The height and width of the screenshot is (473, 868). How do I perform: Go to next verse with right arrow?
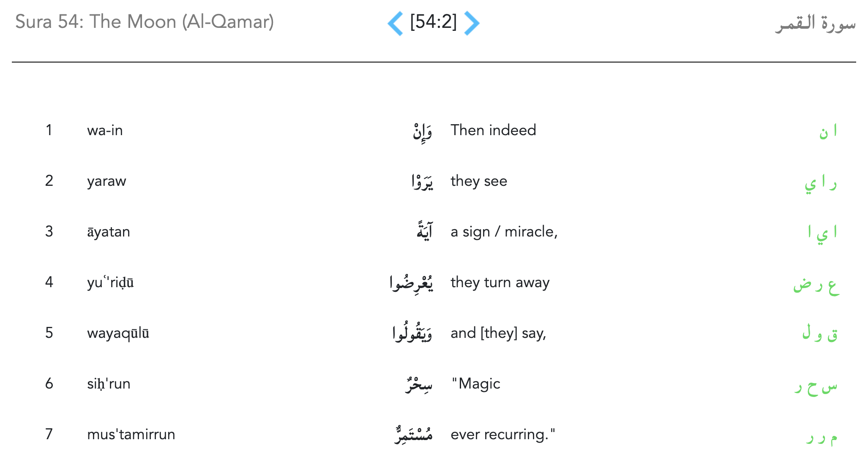(472, 23)
